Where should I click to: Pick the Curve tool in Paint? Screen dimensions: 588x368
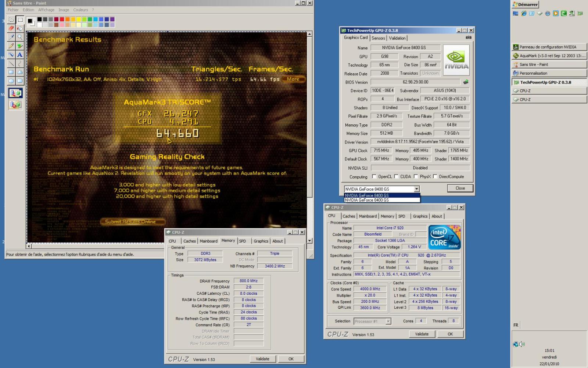point(20,64)
